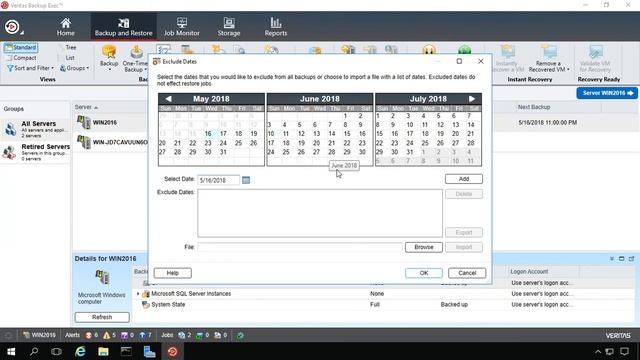640x360 pixels.
Task: Open the Reports tab
Action: pyautogui.click(x=276, y=27)
